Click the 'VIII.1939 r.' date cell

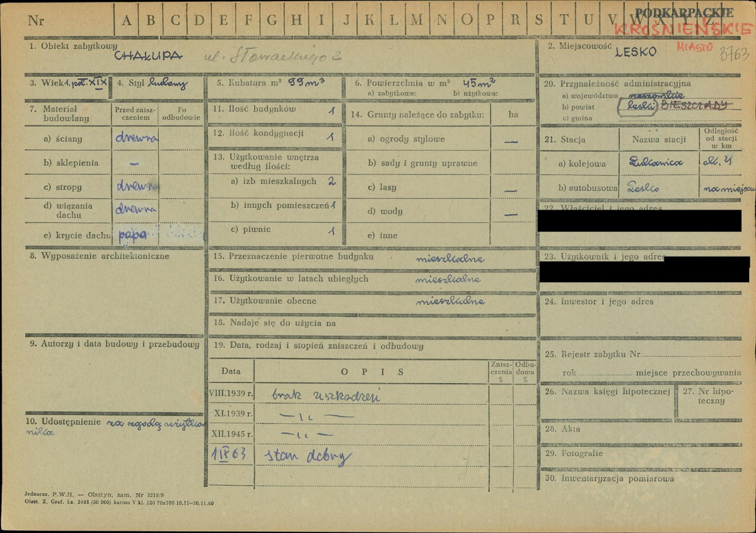(x=231, y=394)
